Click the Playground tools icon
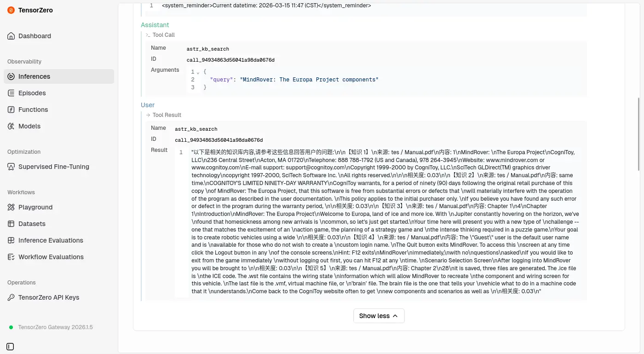The width and height of the screenshot is (644, 354). [11, 207]
